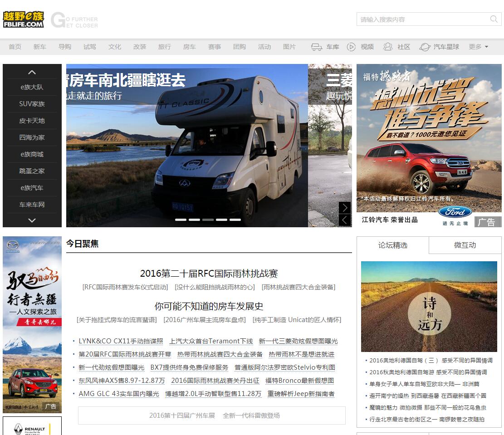This screenshot has height=435, width=504.
Task: Click the Renault logo banner
Action: (32, 426)
